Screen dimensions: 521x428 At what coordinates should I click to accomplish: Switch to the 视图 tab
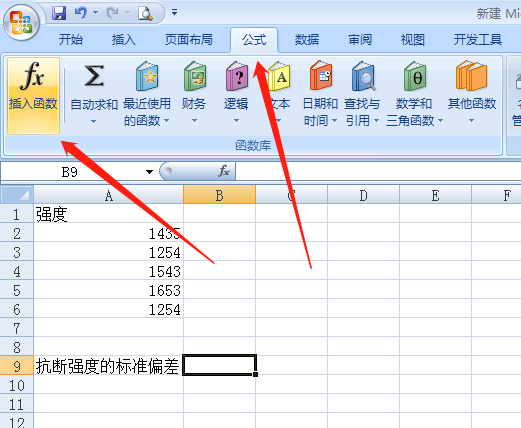click(413, 40)
